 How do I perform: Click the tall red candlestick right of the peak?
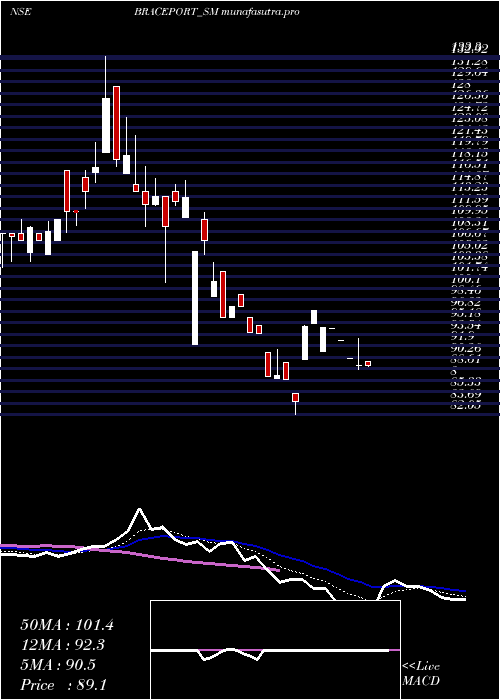pos(117,123)
